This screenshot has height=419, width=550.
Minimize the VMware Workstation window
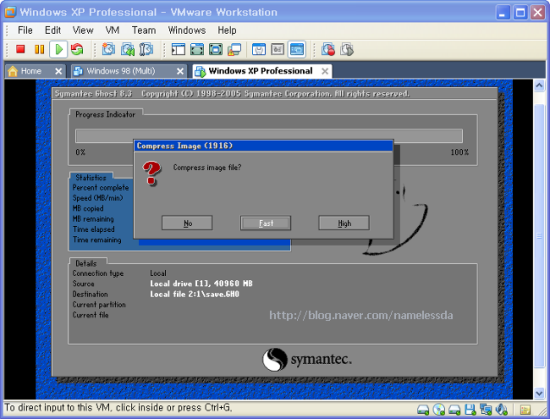point(502,13)
